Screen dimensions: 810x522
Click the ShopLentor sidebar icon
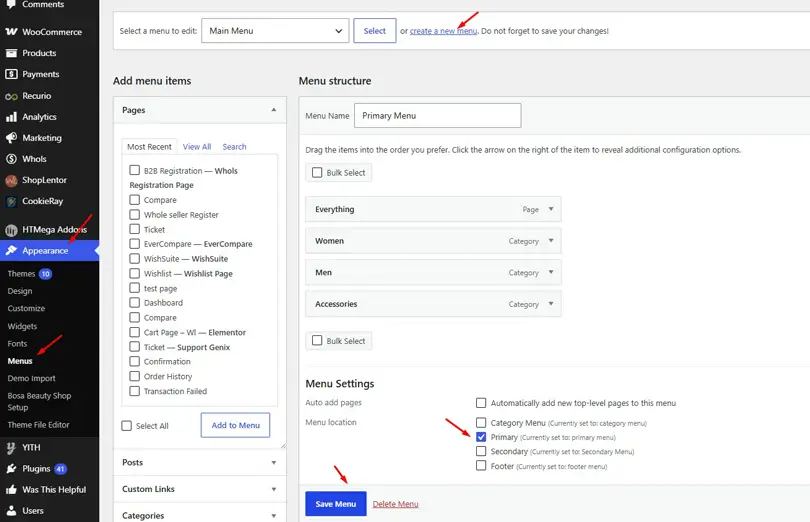[x=11, y=180]
